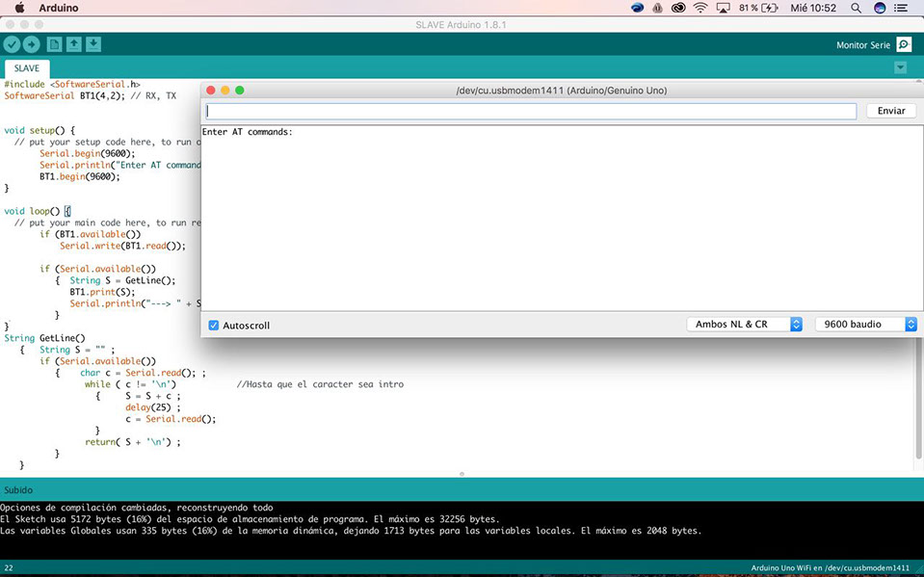Open the Apple menu

pyautogui.click(x=19, y=8)
